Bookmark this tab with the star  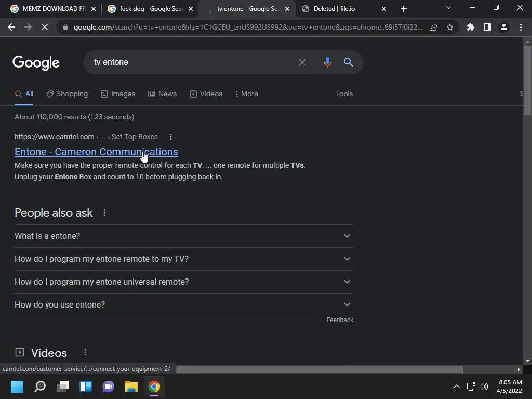[450, 27]
